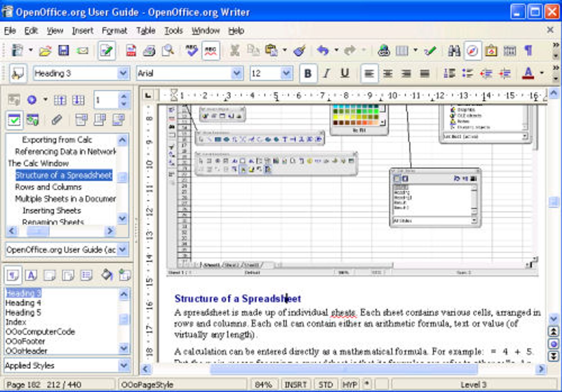Run Spellcheck ABC checkmark icon

(192, 51)
